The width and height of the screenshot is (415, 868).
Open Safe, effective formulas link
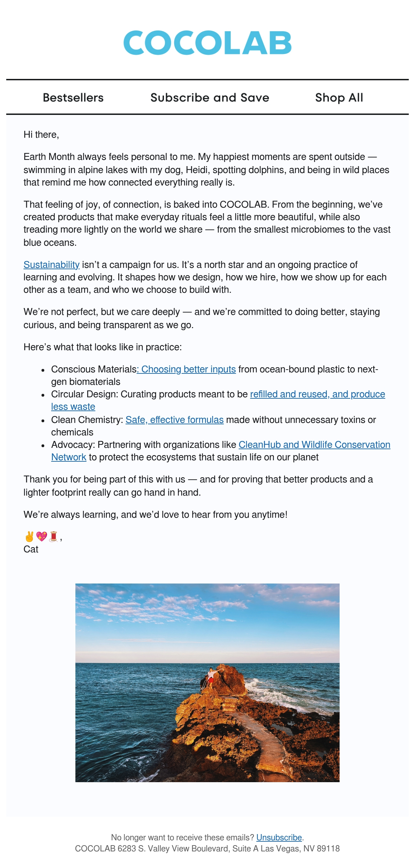coord(175,420)
